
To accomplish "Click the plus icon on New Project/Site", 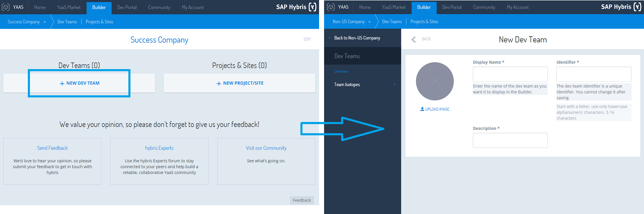I will click(x=219, y=83).
